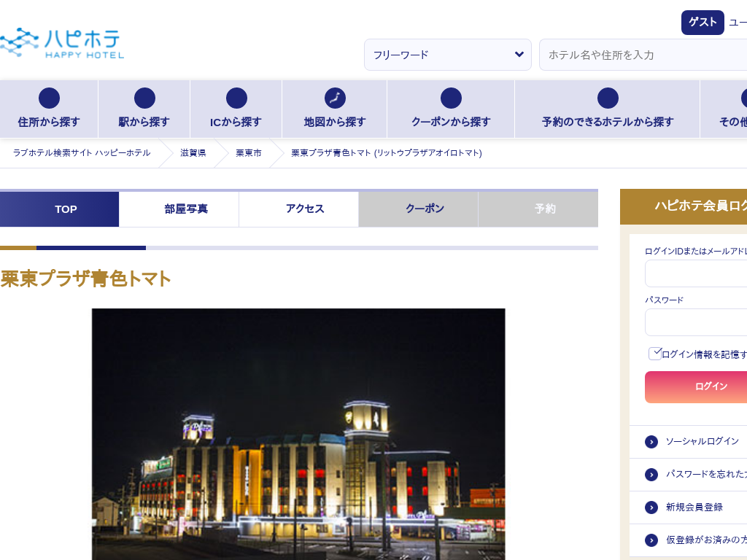Select the 予約 tab
747x560 pixels.
[x=538, y=209]
